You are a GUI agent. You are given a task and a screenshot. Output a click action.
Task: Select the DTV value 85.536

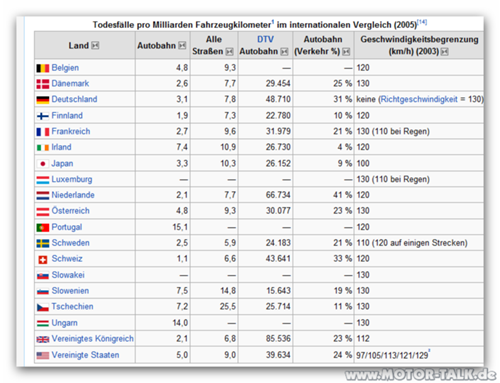[278, 339]
